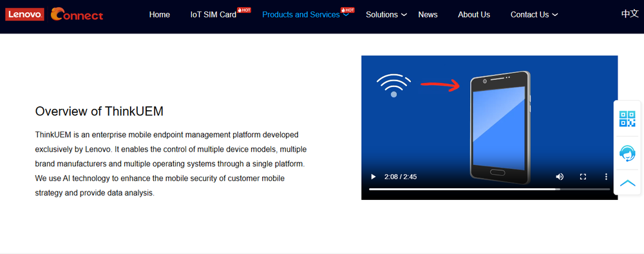
Task: Seek on the video progress bar
Action: click(489, 189)
